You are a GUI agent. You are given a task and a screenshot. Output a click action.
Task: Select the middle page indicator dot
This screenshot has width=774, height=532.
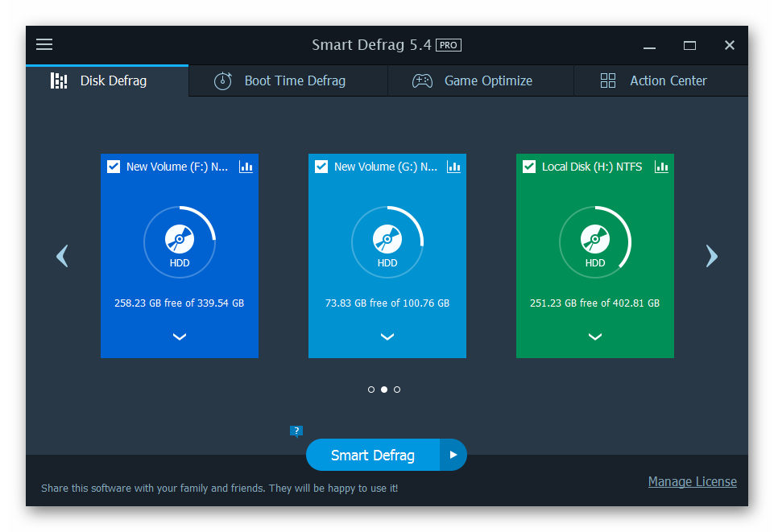pos(384,390)
